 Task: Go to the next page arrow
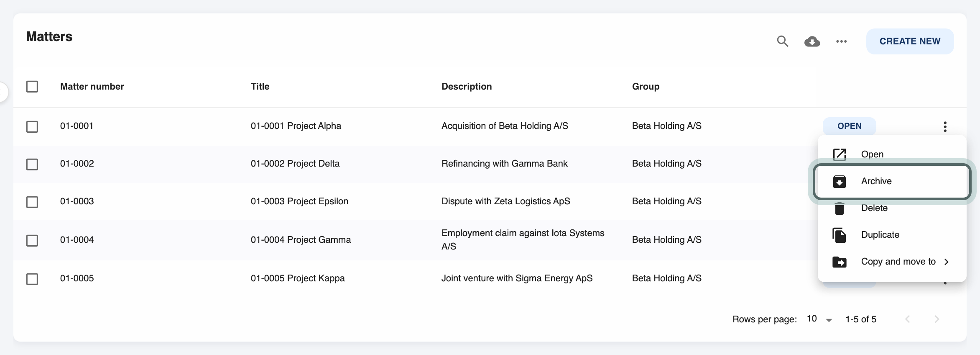tap(937, 319)
